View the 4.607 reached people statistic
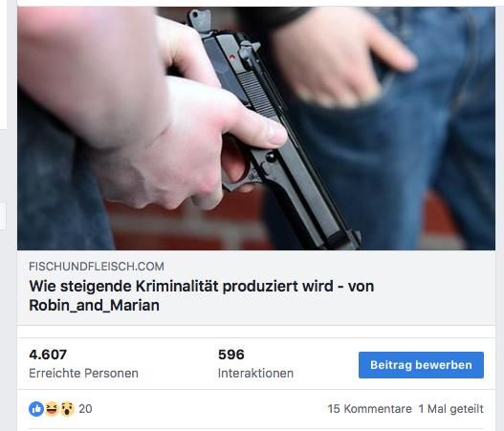Viewport: 504px width, 431px height. tap(48, 355)
